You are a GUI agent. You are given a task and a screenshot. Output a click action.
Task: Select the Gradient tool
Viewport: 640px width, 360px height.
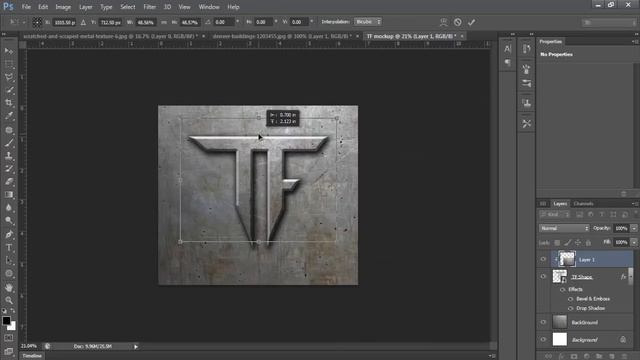coord(9,195)
